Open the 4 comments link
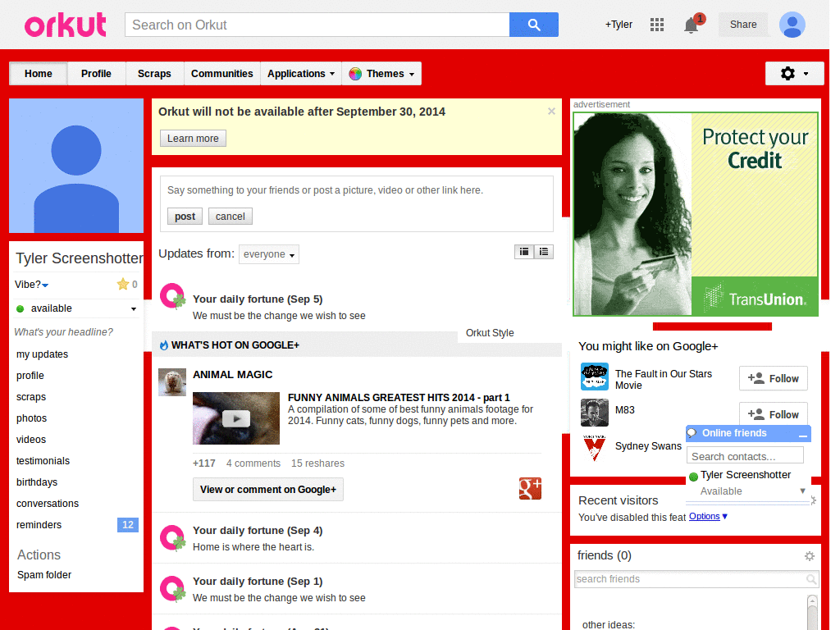Image resolution: width=840 pixels, height=630 pixels. [253, 463]
